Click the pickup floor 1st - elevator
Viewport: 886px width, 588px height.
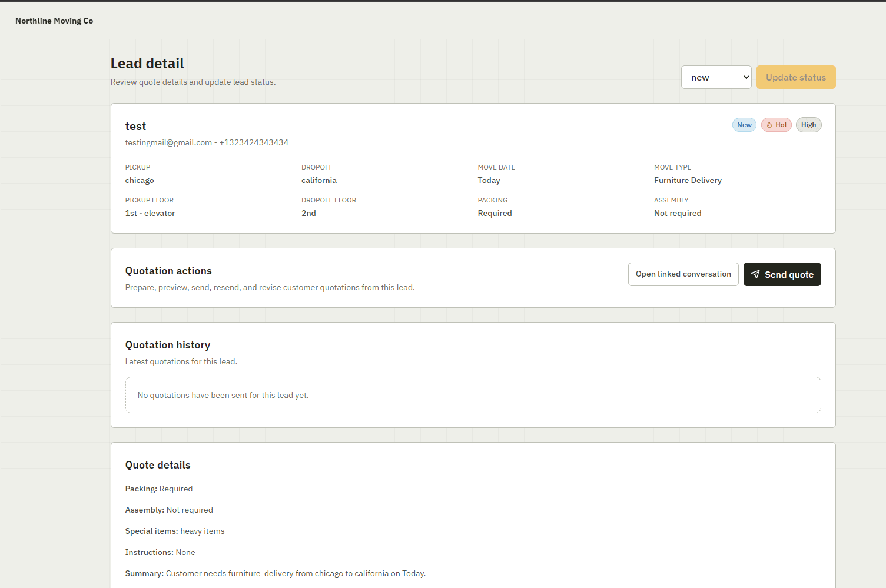click(150, 213)
